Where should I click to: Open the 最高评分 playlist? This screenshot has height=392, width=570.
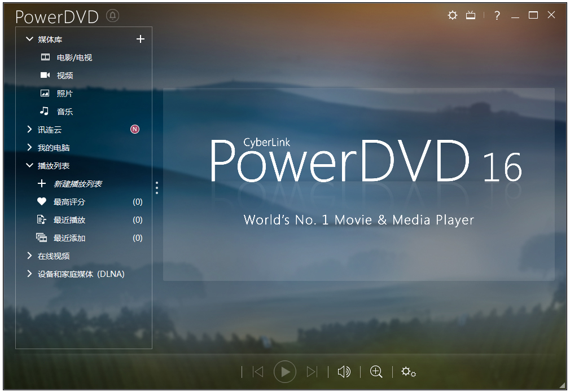69,202
